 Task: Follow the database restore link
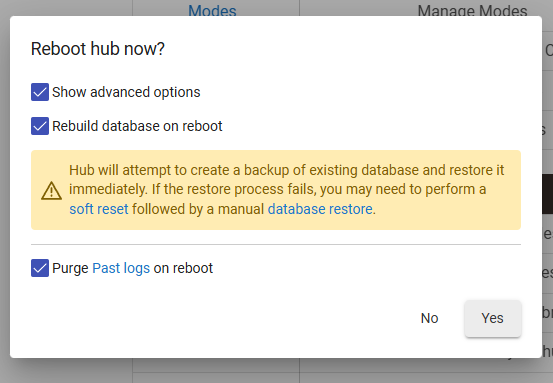pyautogui.click(x=320, y=209)
